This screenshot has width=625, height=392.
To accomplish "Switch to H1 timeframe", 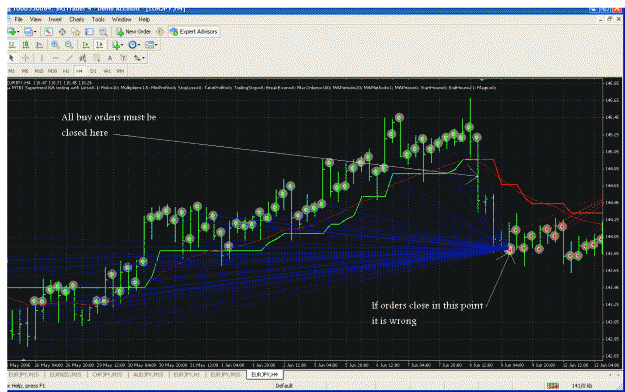I will click(66, 71).
